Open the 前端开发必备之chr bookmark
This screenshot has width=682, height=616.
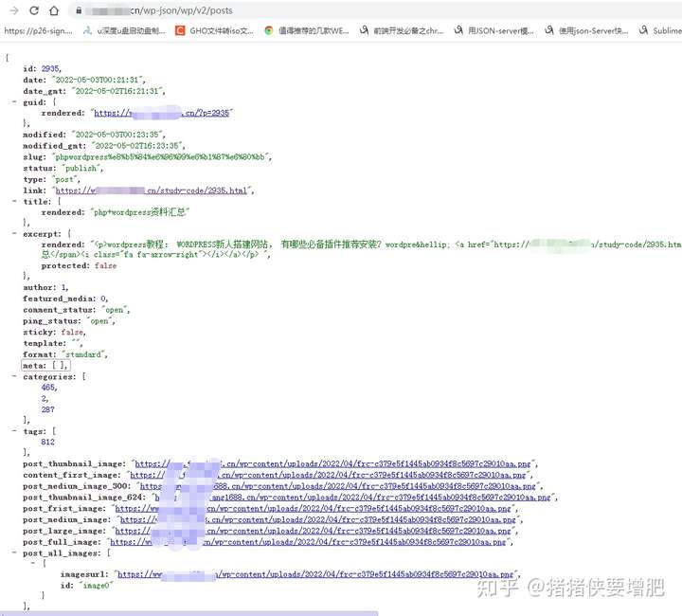pyautogui.click(x=402, y=30)
